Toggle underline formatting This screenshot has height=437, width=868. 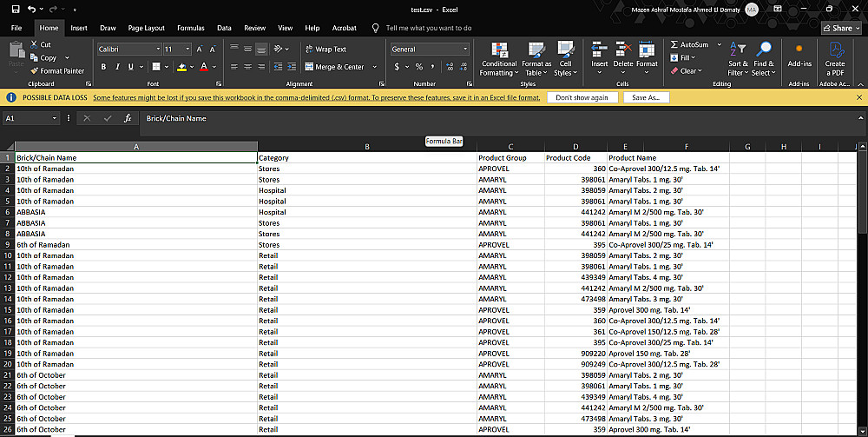point(131,67)
